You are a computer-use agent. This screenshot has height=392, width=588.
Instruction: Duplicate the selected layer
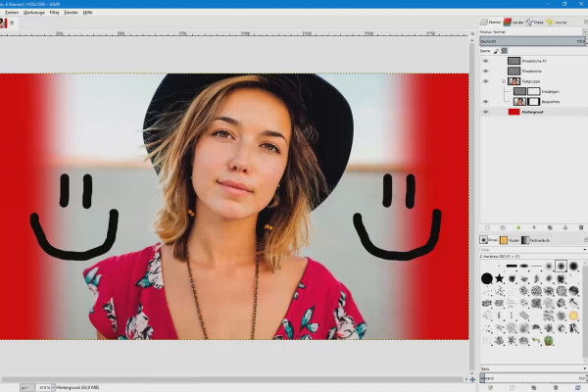(550, 227)
